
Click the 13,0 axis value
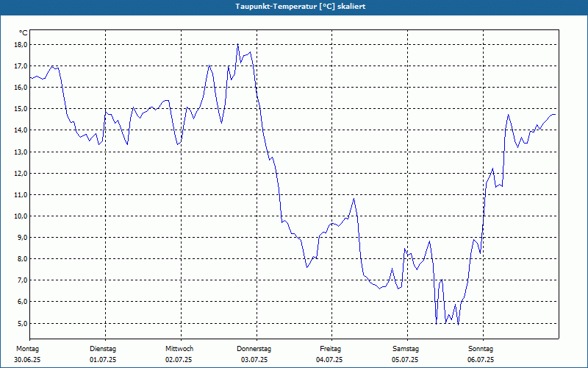click(21, 152)
